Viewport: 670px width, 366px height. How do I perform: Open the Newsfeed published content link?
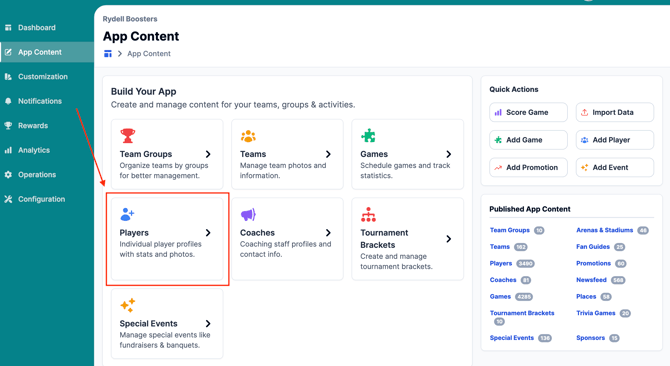(x=591, y=280)
